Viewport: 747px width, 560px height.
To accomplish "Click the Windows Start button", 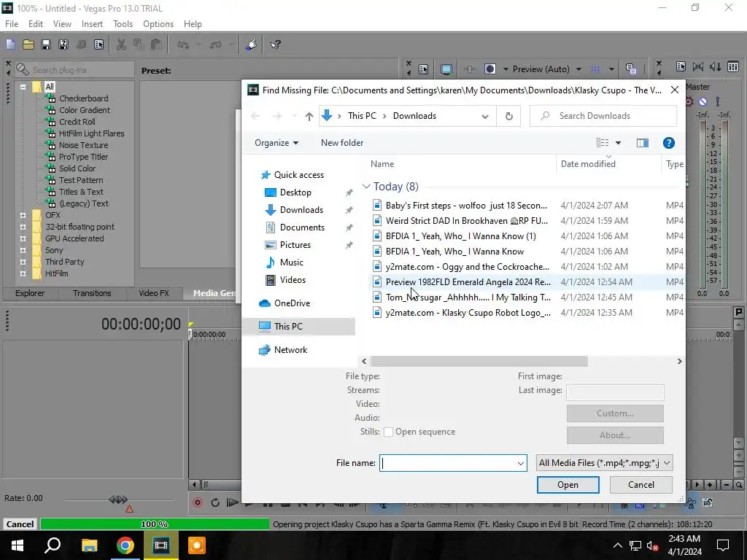I will (x=18, y=545).
